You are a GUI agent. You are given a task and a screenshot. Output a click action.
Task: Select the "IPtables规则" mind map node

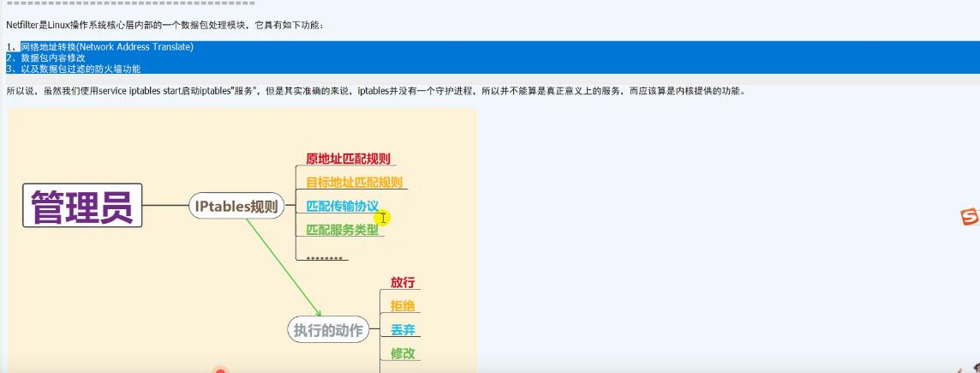[236, 206]
